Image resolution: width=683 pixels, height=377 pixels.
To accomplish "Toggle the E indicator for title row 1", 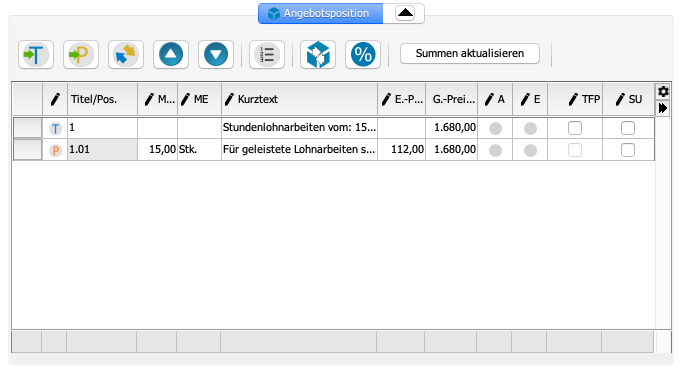I will pyautogui.click(x=530, y=129).
